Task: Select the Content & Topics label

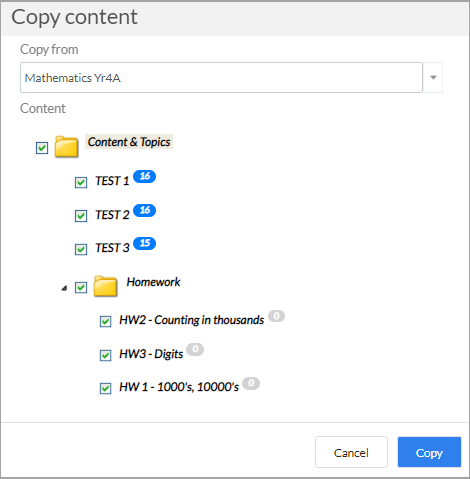Action: 129,142
